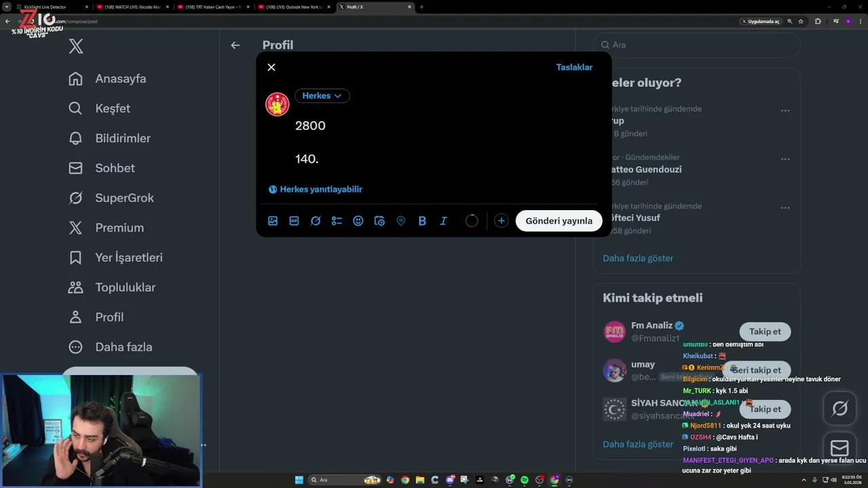Follow back umay with Geri takip et
The height and width of the screenshot is (488, 868).
(757, 370)
